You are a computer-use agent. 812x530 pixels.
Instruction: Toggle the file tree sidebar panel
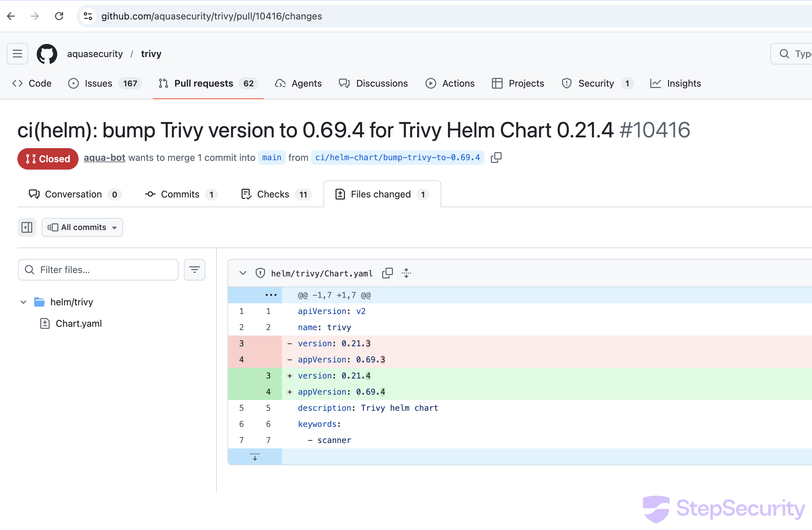(x=27, y=227)
